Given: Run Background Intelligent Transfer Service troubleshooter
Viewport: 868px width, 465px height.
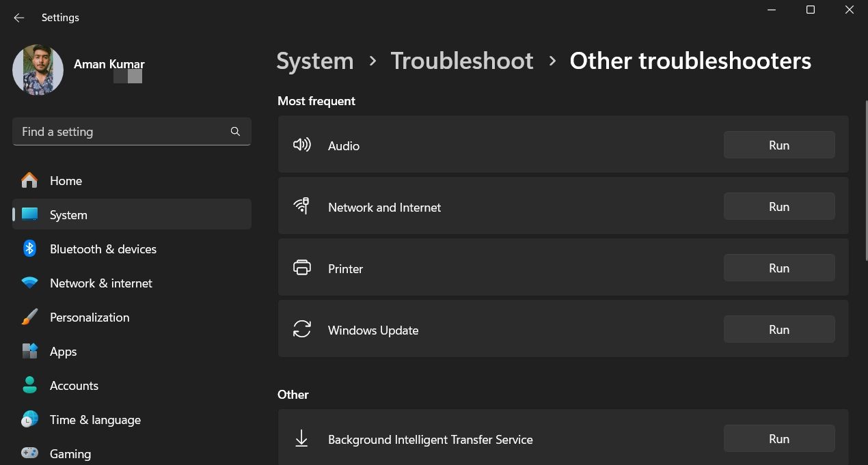Looking at the screenshot, I should (x=778, y=438).
